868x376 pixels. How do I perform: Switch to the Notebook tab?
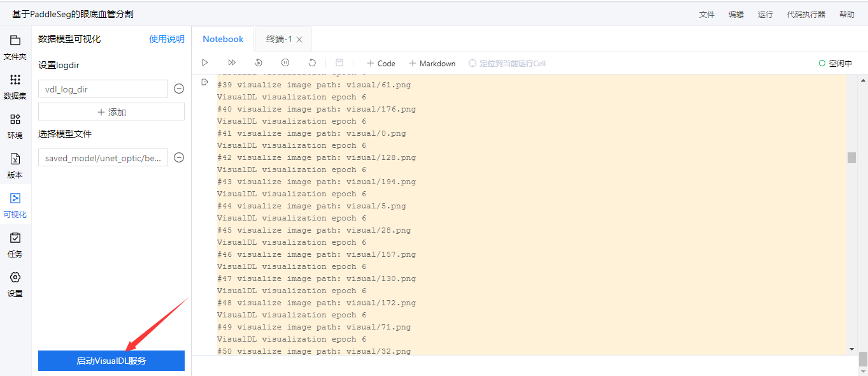223,39
